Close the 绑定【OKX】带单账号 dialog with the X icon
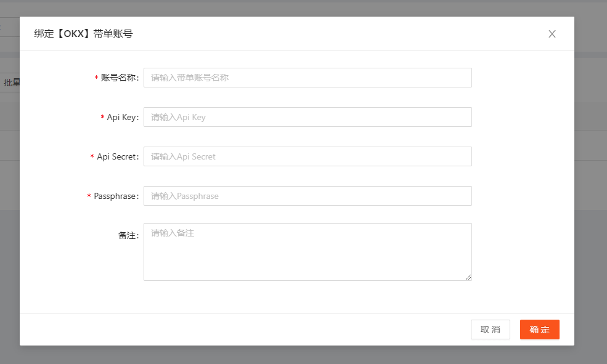The height and width of the screenshot is (364, 607). pos(552,34)
